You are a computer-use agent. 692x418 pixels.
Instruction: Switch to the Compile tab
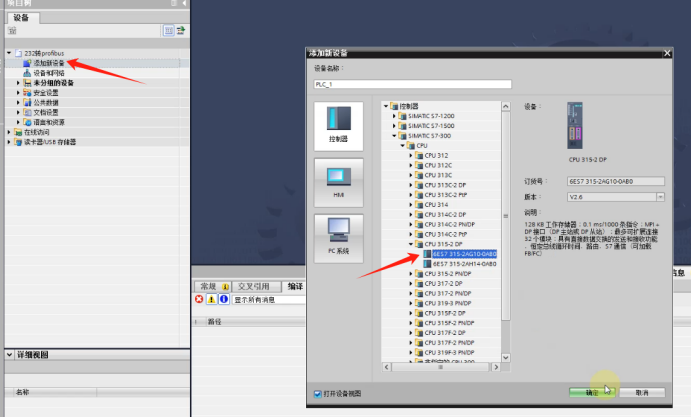(295, 286)
